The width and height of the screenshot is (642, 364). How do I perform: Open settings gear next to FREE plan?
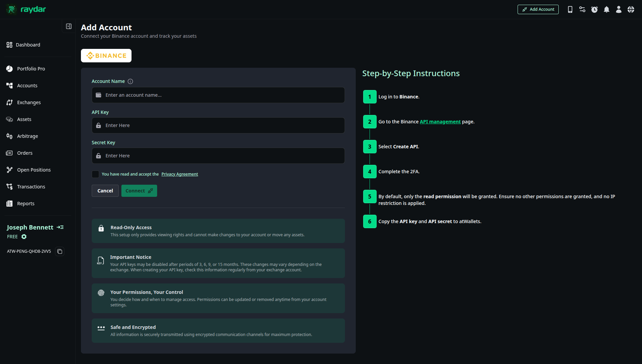click(24, 237)
